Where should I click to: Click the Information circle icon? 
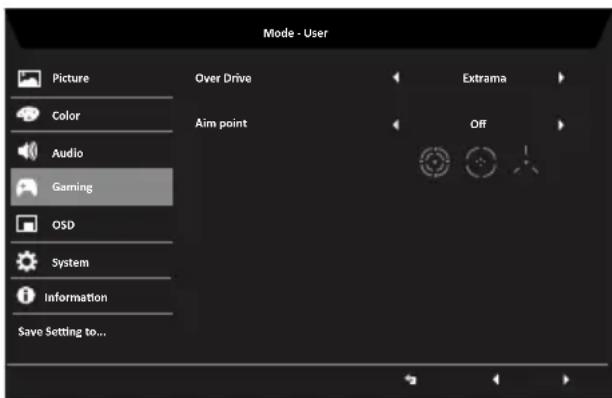[26, 295]
